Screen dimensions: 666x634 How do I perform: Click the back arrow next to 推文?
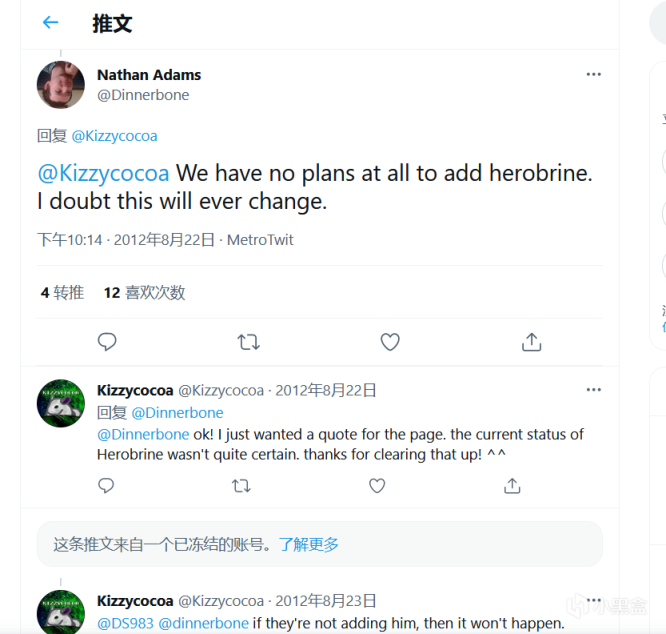[x=51, y=23]
